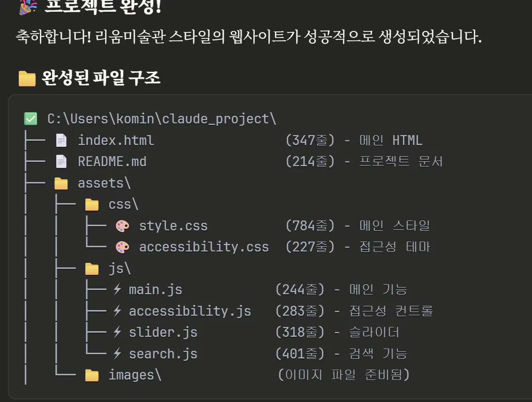Select the search.js file name
Screen dimensions: 532x402
[163, 354]
